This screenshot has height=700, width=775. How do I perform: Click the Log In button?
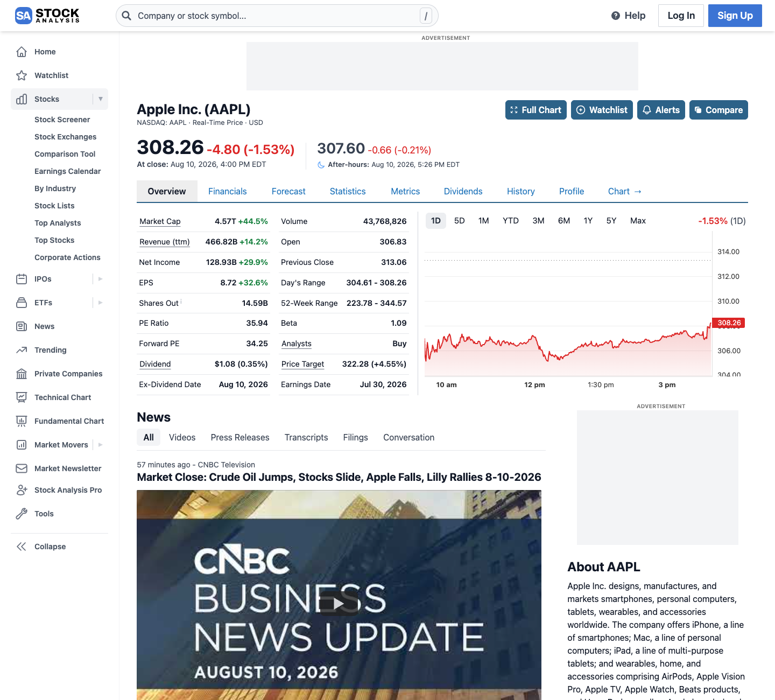[x=681, y=16]
